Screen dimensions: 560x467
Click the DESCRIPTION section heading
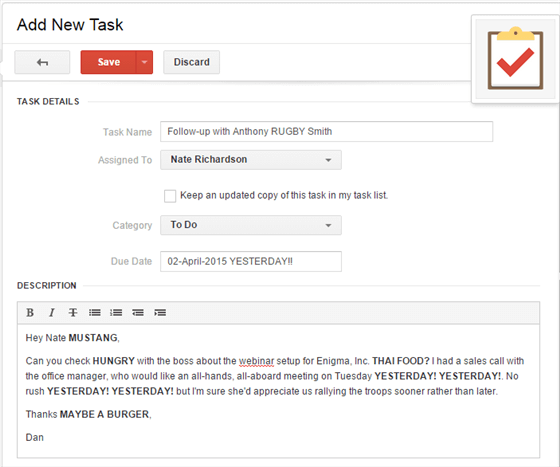(x=47, y=286)
